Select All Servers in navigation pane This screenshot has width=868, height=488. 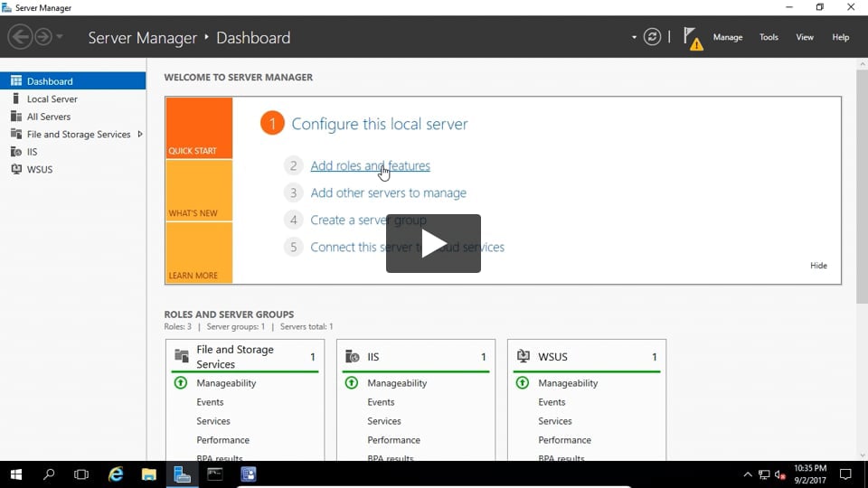(48, 117)
